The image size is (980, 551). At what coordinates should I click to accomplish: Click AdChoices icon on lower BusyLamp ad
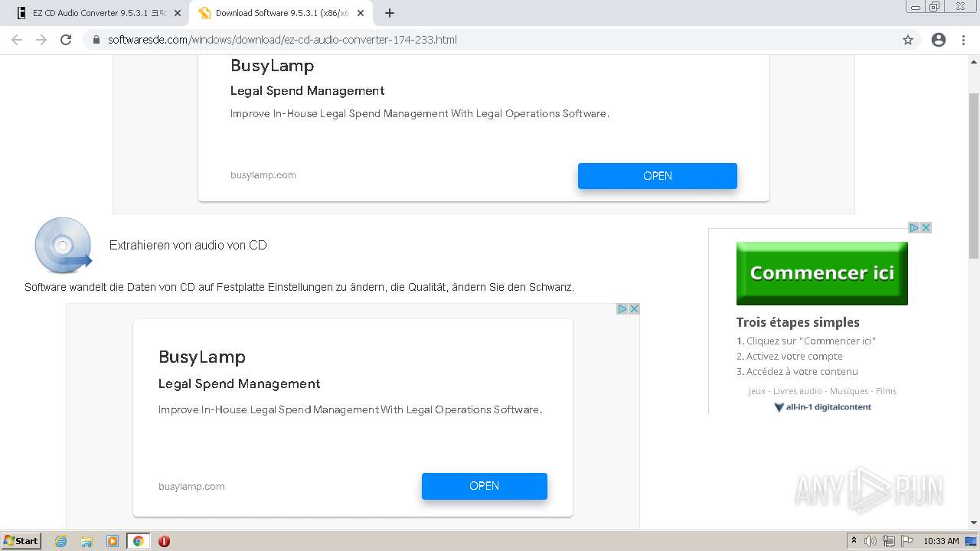point(622,308)
